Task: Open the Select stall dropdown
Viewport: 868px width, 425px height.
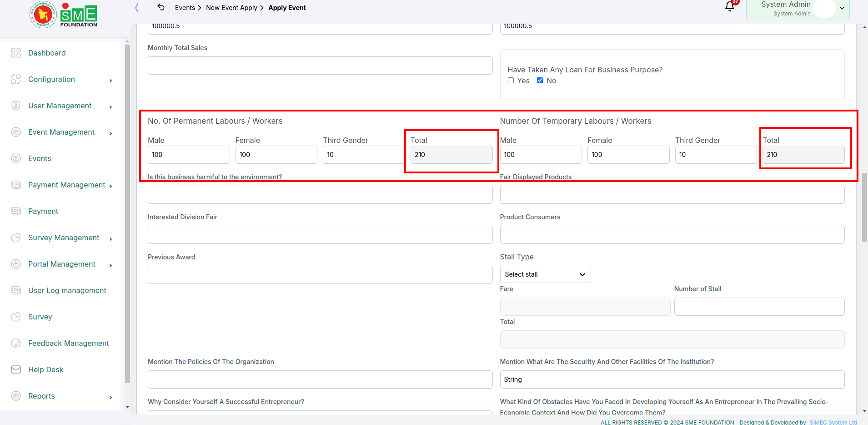Action: click(545, 274)
